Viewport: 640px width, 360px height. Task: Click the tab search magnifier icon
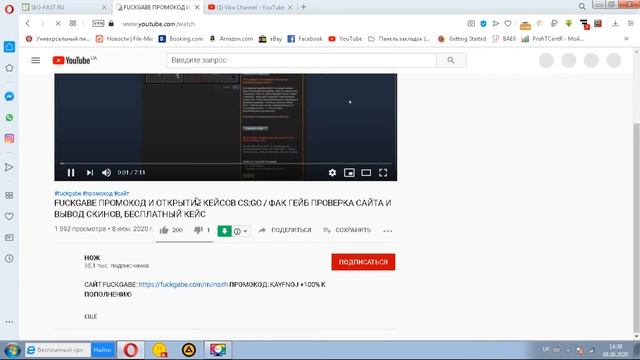pyautogui.click(x=582, y=7)
